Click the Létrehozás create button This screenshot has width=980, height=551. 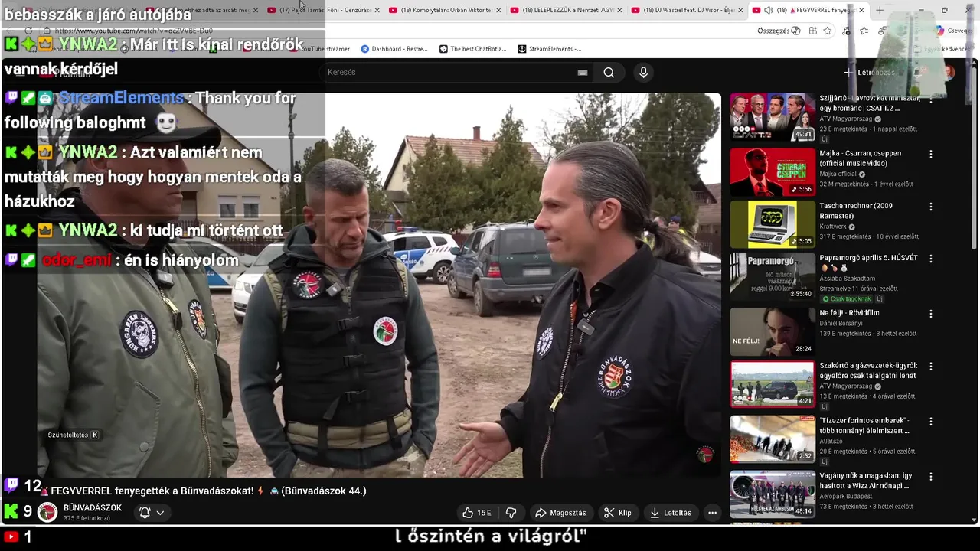click(x=870, y=72)
